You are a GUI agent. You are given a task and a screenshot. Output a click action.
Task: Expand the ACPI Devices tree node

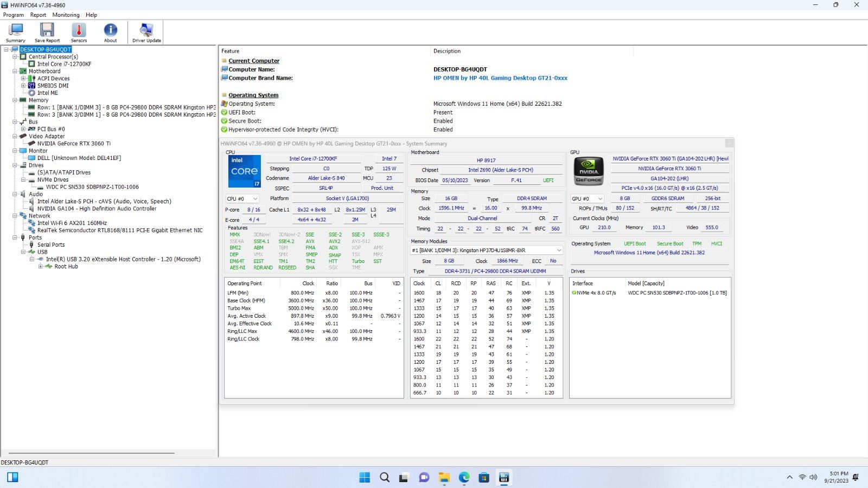point(23,79)
